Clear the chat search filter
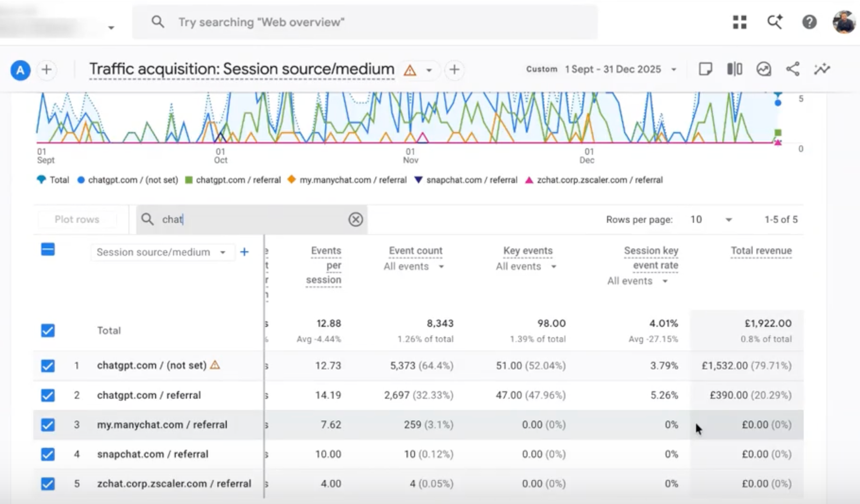860x504 pixels. coord(355,219)
